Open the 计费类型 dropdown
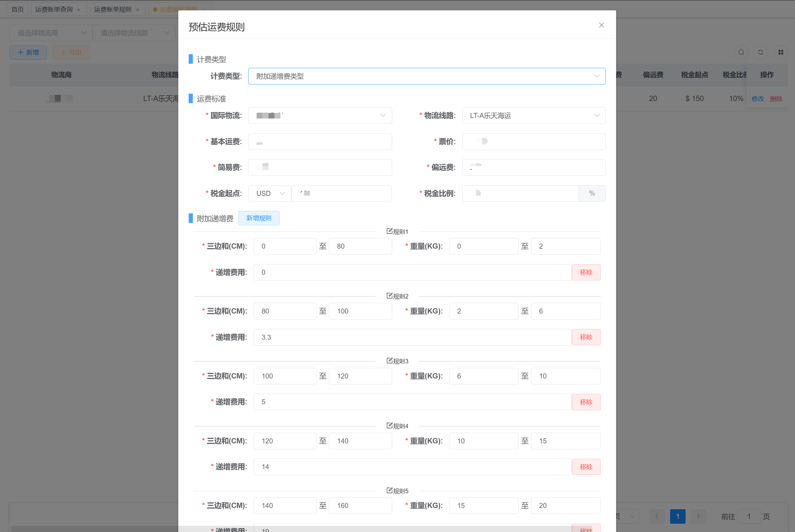The width and height of the screenshot is (795, 532). coord(427,76)
